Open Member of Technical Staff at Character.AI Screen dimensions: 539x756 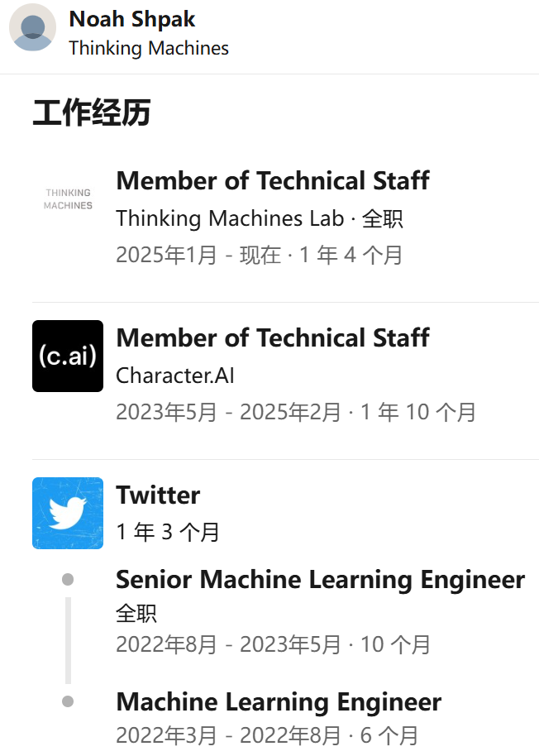(x=273, y=337)
